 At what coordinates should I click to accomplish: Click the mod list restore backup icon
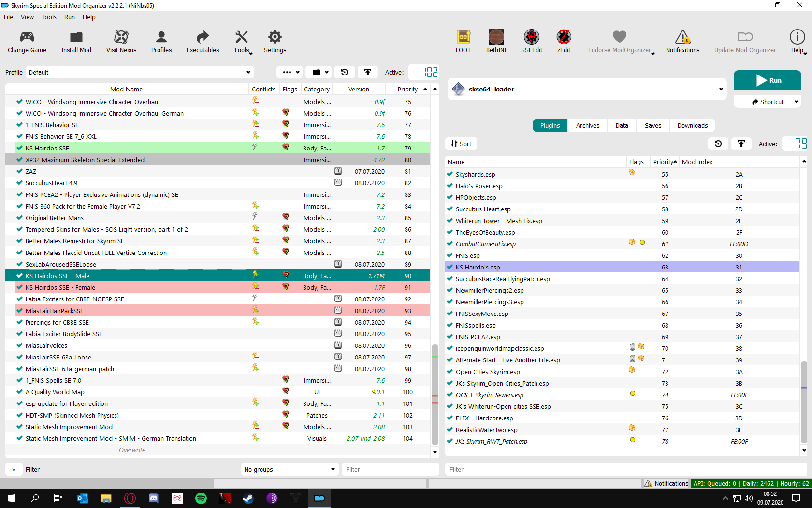pos(345,72)
